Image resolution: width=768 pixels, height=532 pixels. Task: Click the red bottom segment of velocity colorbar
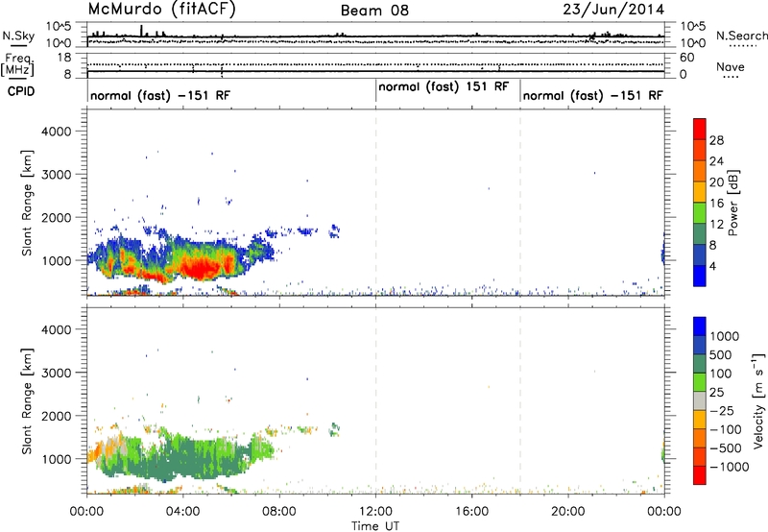(x=700, y=475)
